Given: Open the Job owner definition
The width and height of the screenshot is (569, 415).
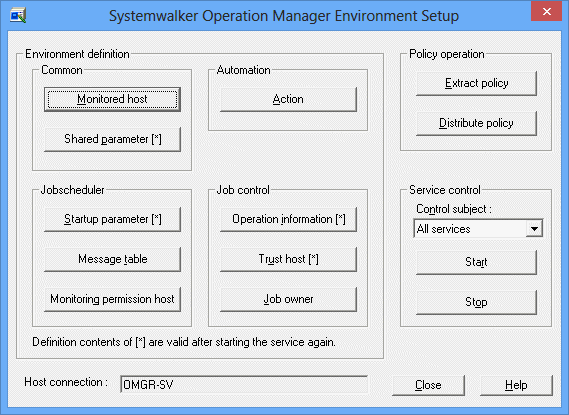Looking at the screenshot, I should 288,299.
